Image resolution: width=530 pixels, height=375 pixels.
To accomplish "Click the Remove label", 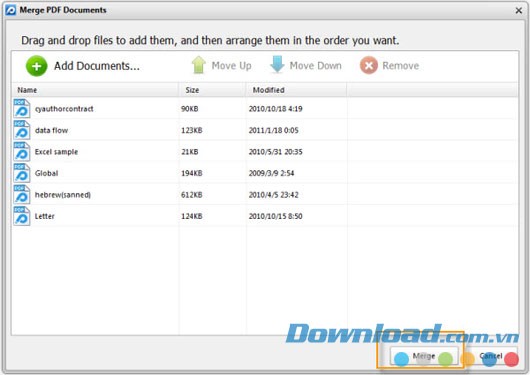I will click(401, 66).
